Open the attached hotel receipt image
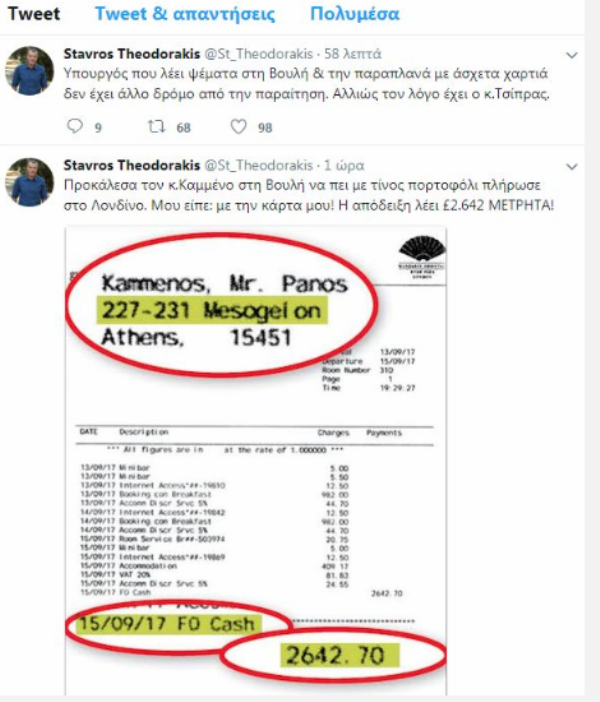600x702 pixels. tap(256, 460)
